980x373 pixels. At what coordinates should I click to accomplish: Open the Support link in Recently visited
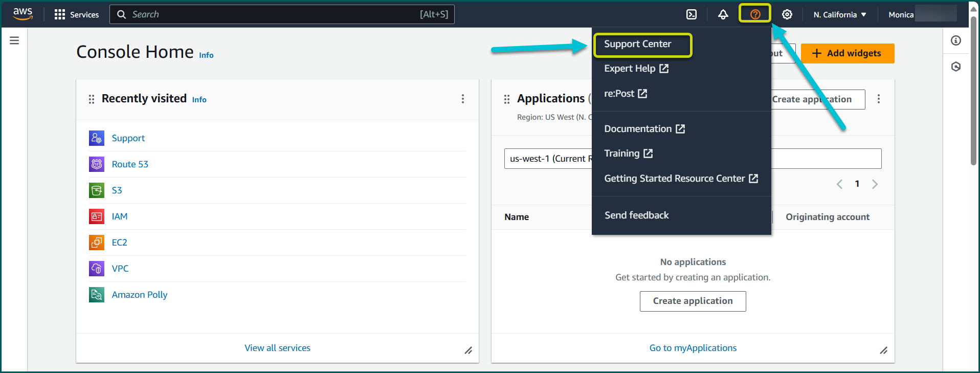coord(128,138)
